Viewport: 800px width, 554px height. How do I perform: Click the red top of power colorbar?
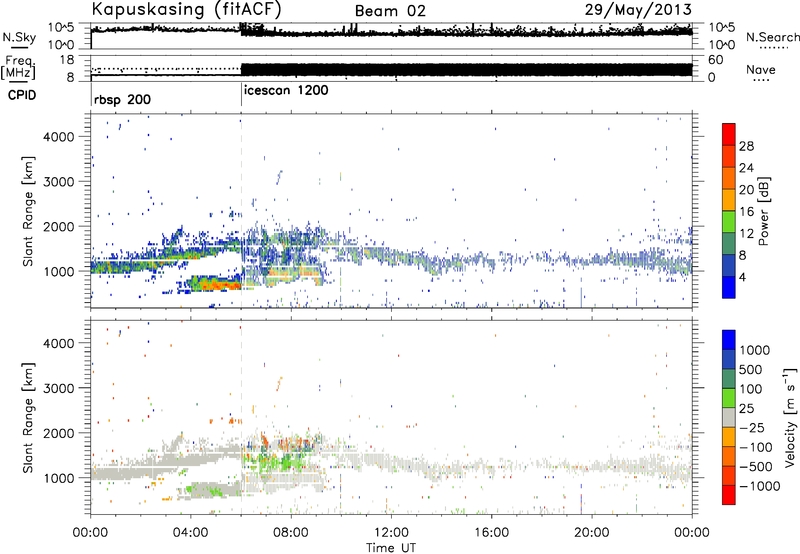tap(729, 134)
